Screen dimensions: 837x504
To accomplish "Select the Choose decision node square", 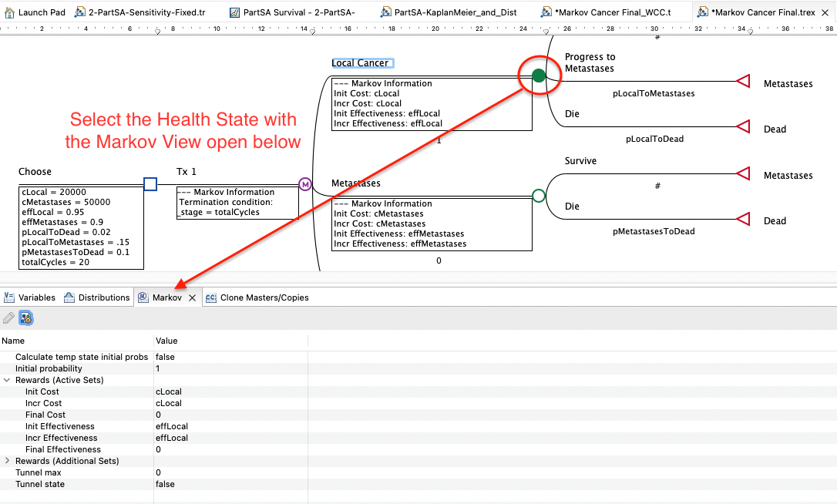I will pyautogui.click(x=151, y=184).
